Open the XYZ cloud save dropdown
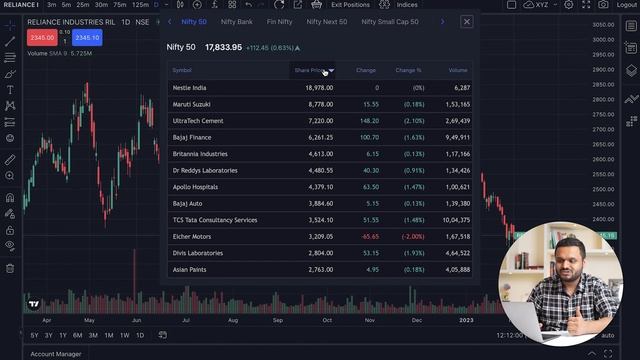Image resolution: width=640 pixels, height=360 pixels. (x=540, y=5)
